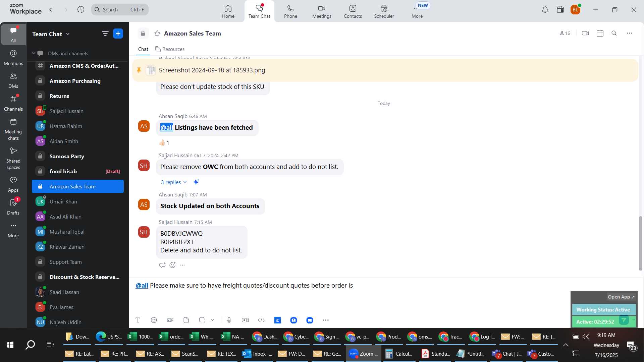The image size is (644, 362).
Task: Open the Scheduler tab
Action: [x=384, y=11]
